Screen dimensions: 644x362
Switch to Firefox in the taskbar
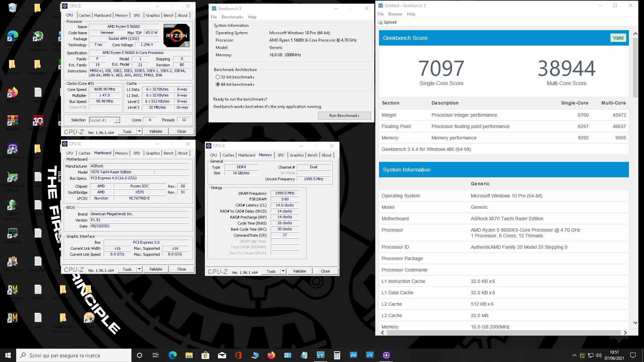pyautogui.click(x=271, y=355)
